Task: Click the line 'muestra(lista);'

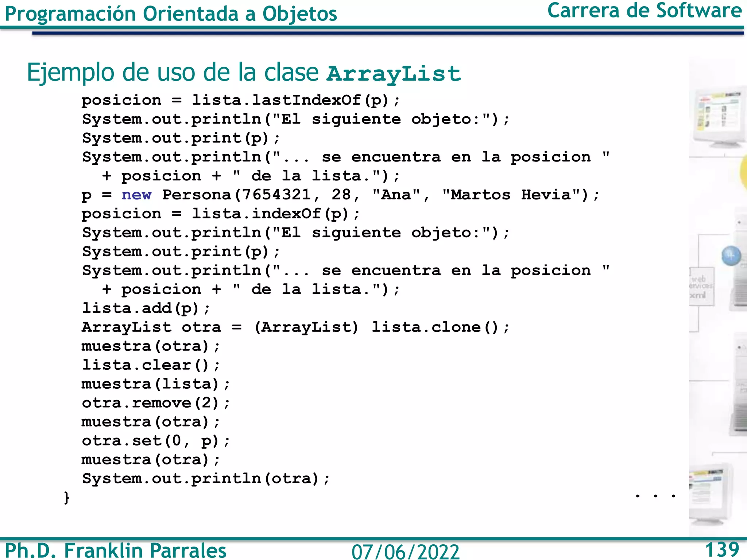Action: [x=156, y=384]
